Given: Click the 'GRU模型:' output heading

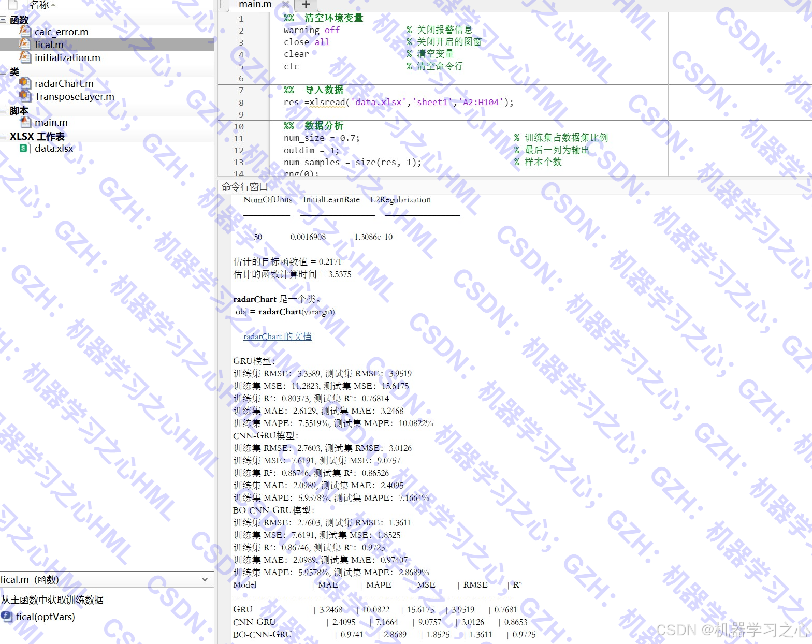Looking at the screenshot, I should (254, 361).
